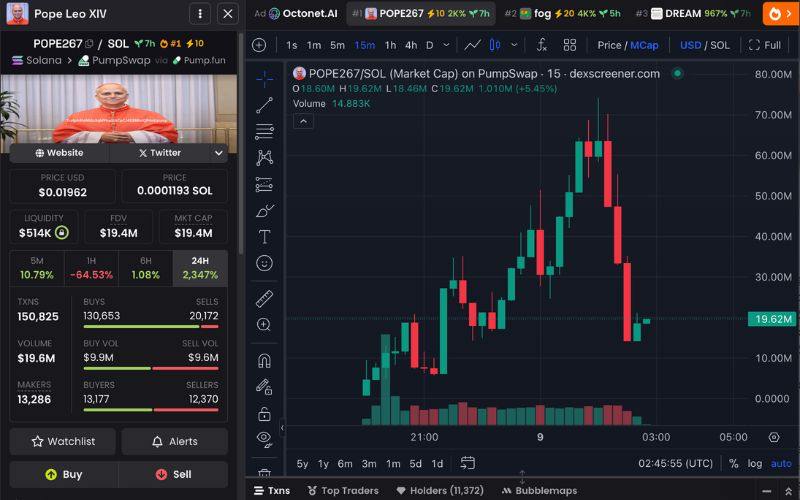Select the Text annotation tool
The height and width of the screenshot is (500, 800).
(x=264, y=237)
